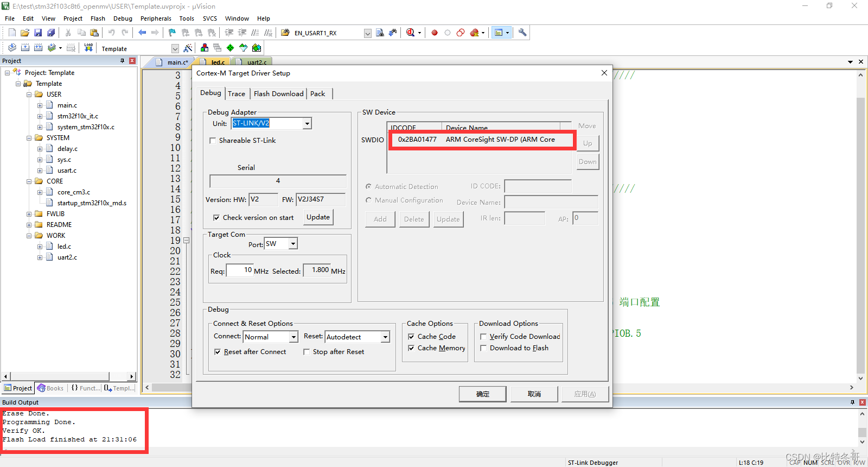Click the Open file folder icon
The height and width of the screenshot is (467, 868).
(25, 33)
